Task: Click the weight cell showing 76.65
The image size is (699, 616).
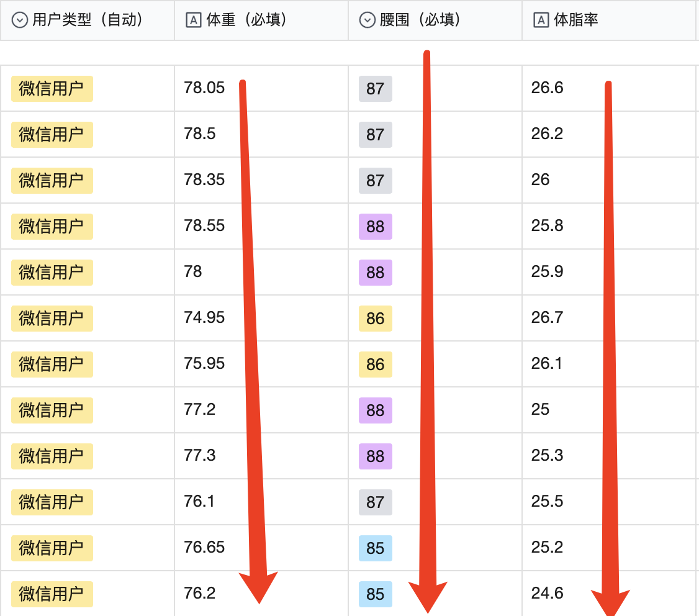Action: click(x=204, y=548)
